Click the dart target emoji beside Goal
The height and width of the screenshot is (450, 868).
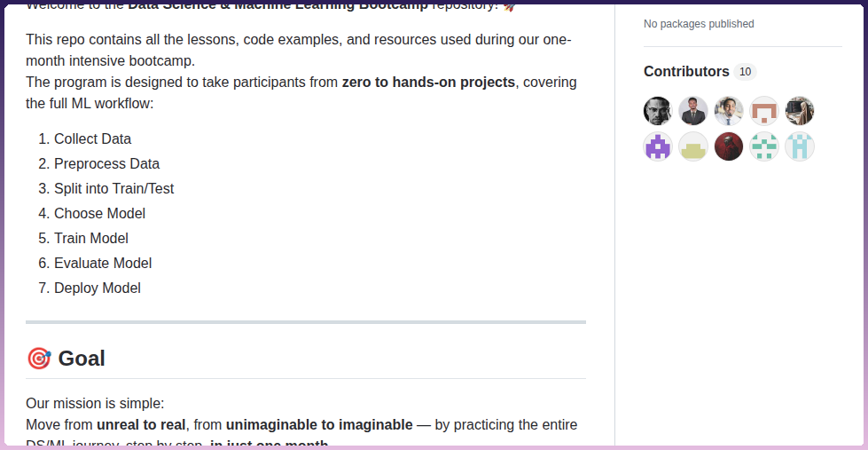tap(39, 359)
